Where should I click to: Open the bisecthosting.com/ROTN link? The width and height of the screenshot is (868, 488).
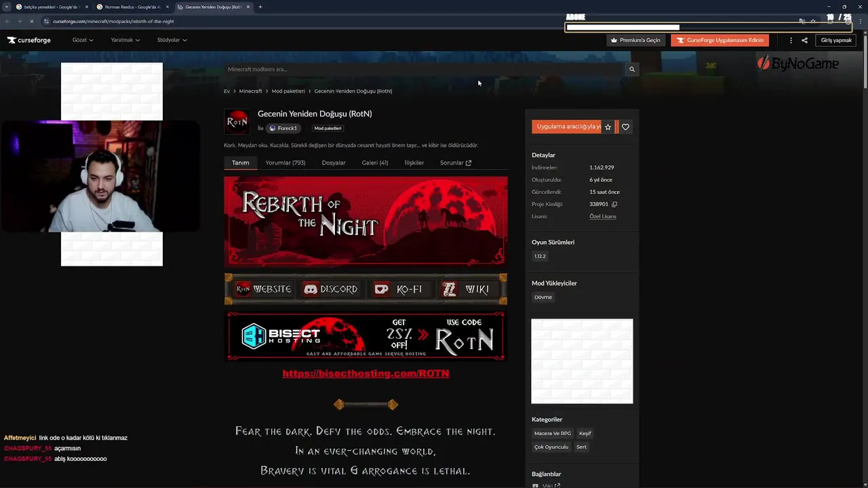(366, 373)
